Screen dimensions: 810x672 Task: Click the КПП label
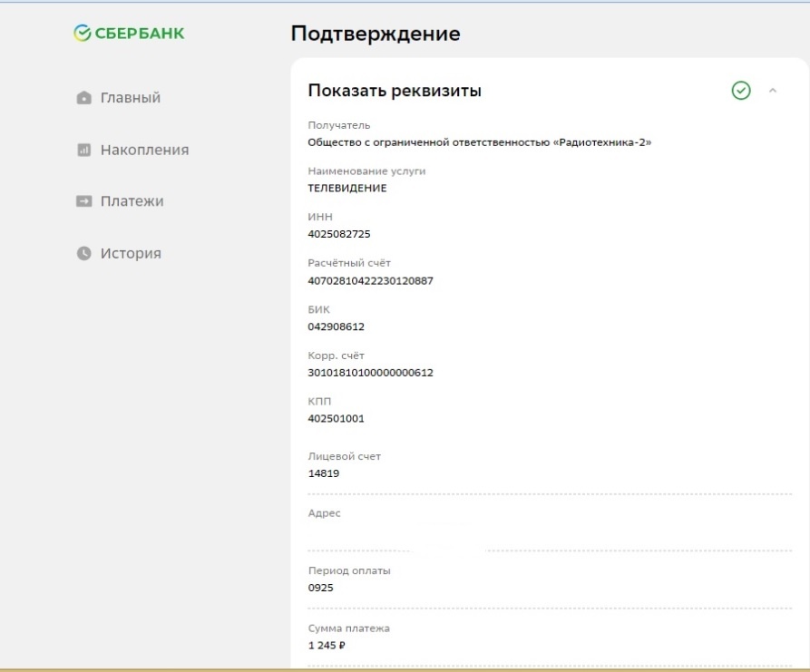pyautogui.click(x=319, y=402)
